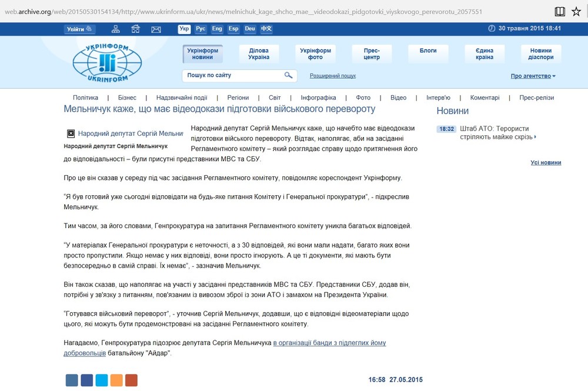Open the Інфографіка menu section
Viewport: 588px width, 391px height.
(x=318, y=98)
